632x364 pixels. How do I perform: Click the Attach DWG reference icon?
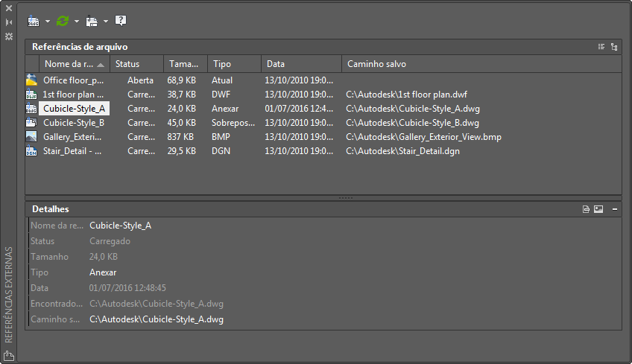pos(34,21)
